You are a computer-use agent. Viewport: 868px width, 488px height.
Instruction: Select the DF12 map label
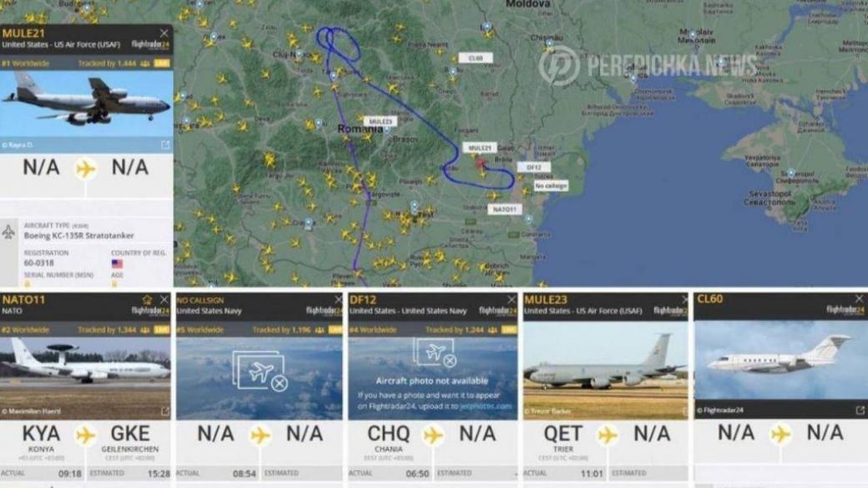(533, 167)
